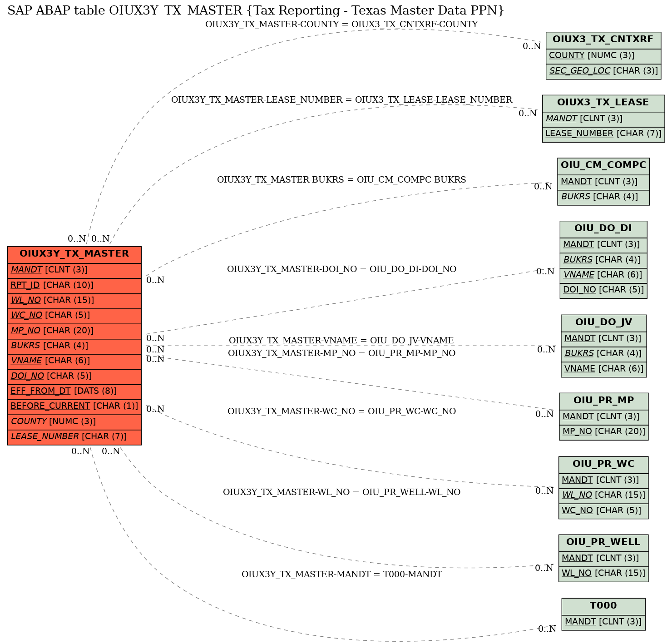Select COUNTY field in OIUX3Y_TX_MASTER
The height and width of the screenshot is (644, 672).
coord(74,422)
